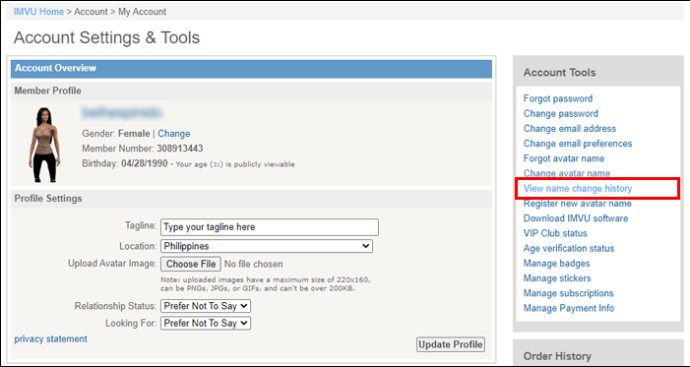Open the Forgot avatar name link
The height and width of the screenshot is (367, 690).
[x=564, y=158]
